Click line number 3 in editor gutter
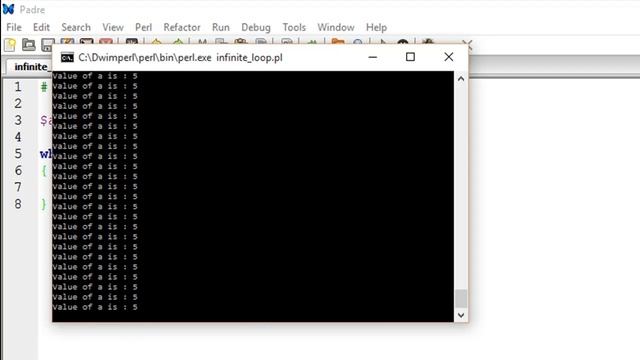 pyautogui.click(x=18, y=120)
